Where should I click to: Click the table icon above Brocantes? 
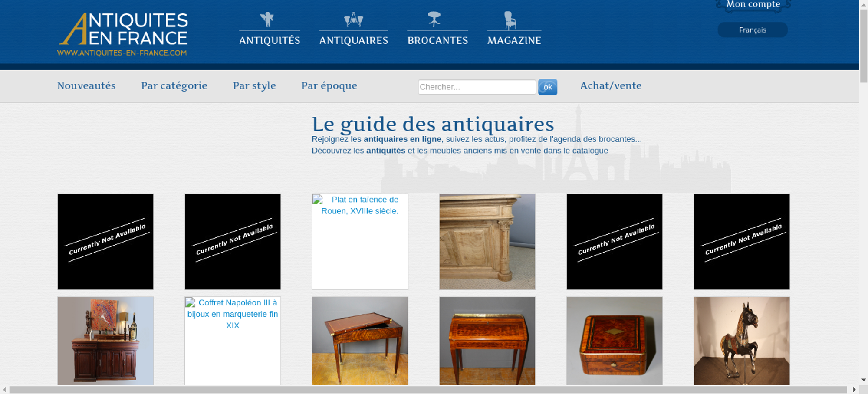click(x=434, y=20)
